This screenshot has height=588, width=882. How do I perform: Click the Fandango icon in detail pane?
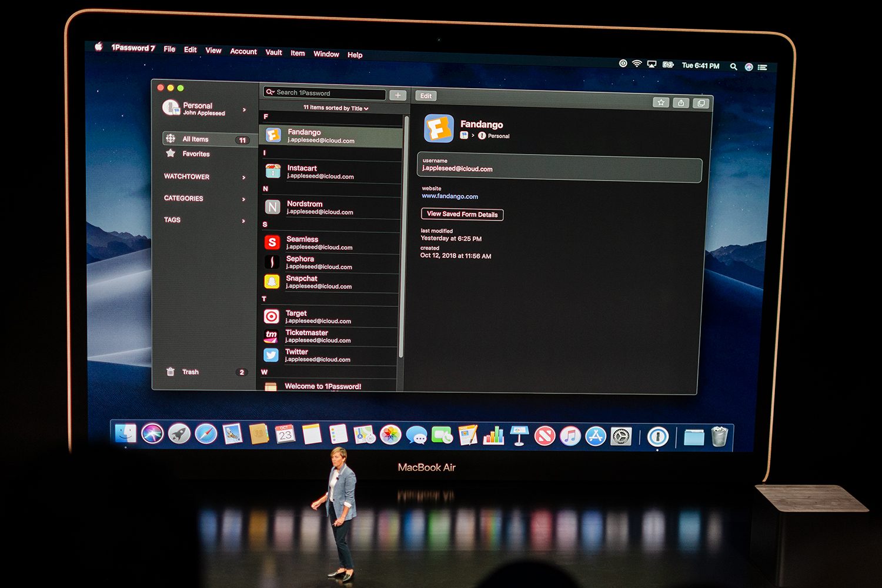[437, 129]
